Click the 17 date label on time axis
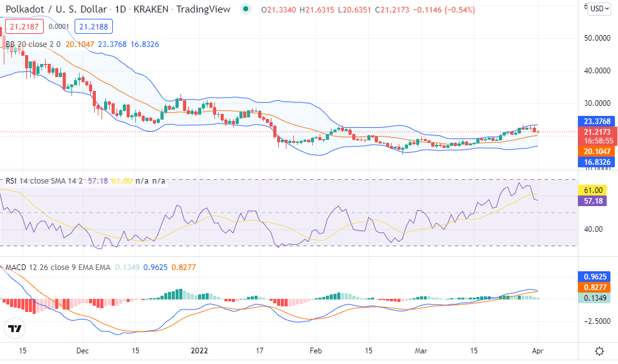Screen dimensions: 618x364 259,351
